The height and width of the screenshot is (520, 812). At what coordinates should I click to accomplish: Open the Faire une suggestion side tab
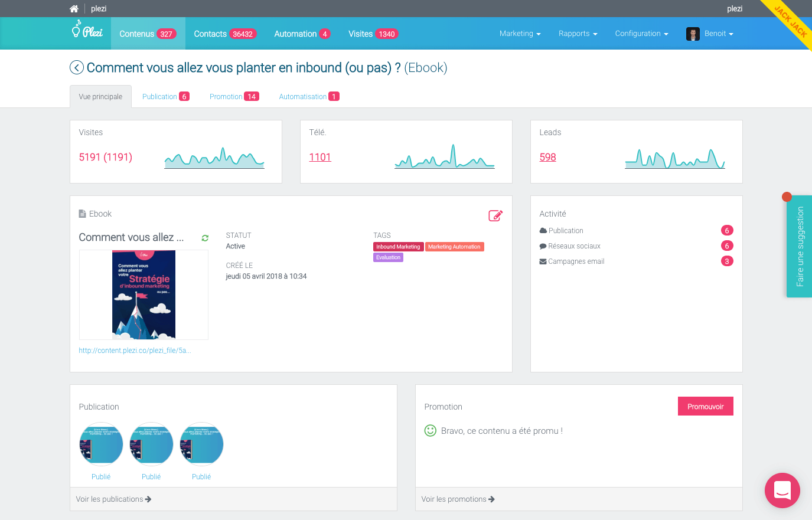point(800,246)
